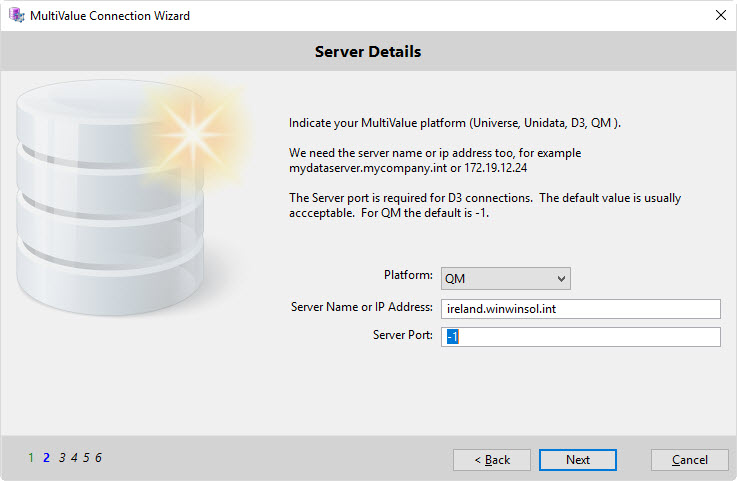Select wizard step 2 indicator
This screenshot has height=481, width=737.
tap(46, 457)
